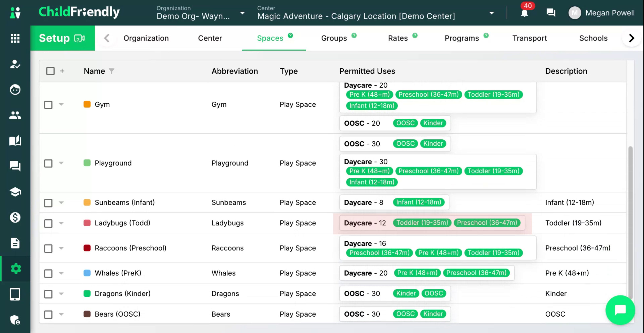This screenshot has width=644, height=333.
Task: Tick the checkbox for Ladybugs (Todd) row
Action: 48,223
